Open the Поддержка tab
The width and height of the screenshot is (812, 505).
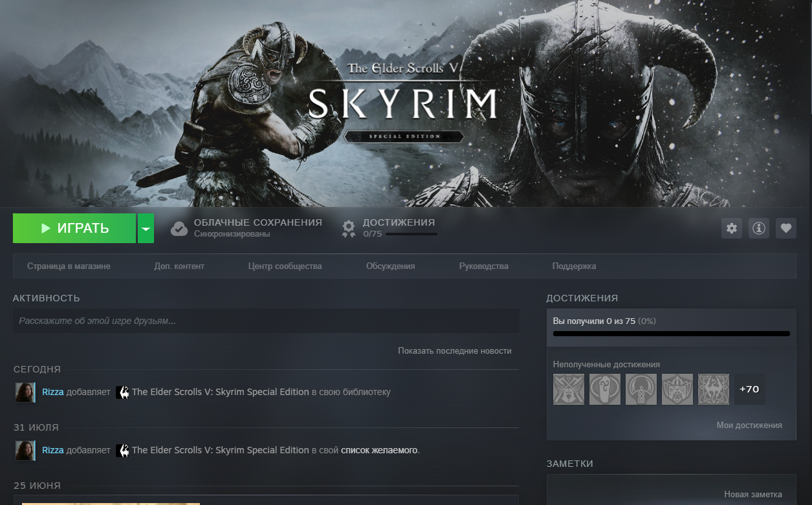tap(574, 266)
